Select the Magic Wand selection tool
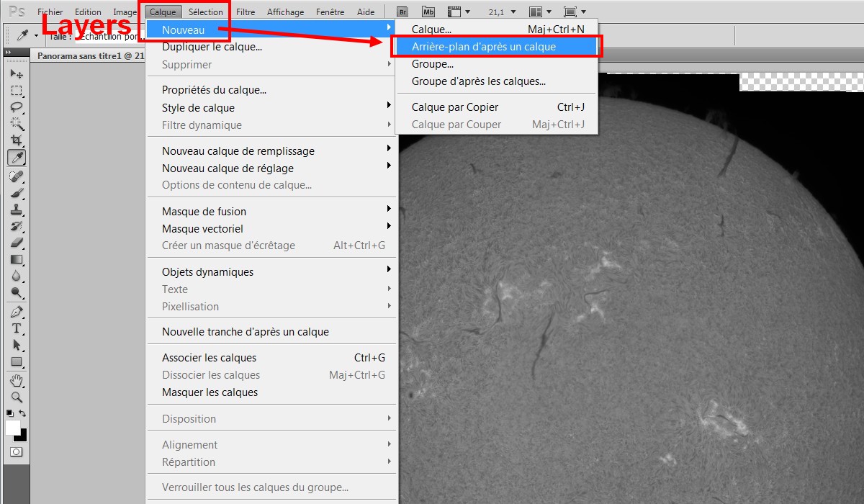This screenshot has width=864, height=504. click(17, 124)
